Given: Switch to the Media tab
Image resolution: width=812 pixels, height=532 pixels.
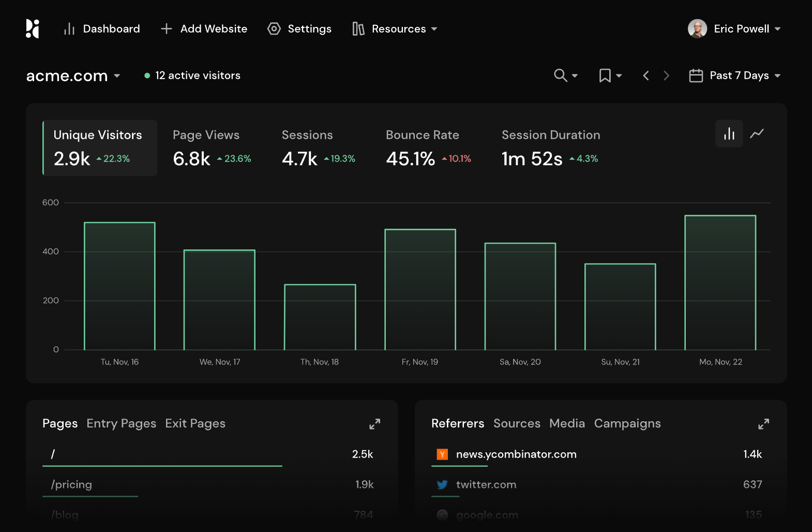Looking at the screenshot, I should tap(567, 424).
